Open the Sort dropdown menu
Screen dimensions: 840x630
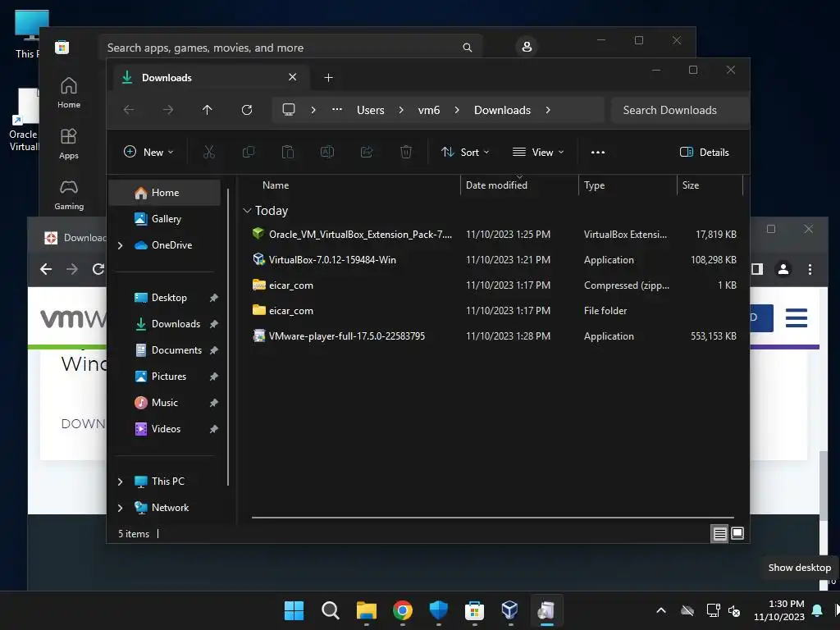click(465, 152)
